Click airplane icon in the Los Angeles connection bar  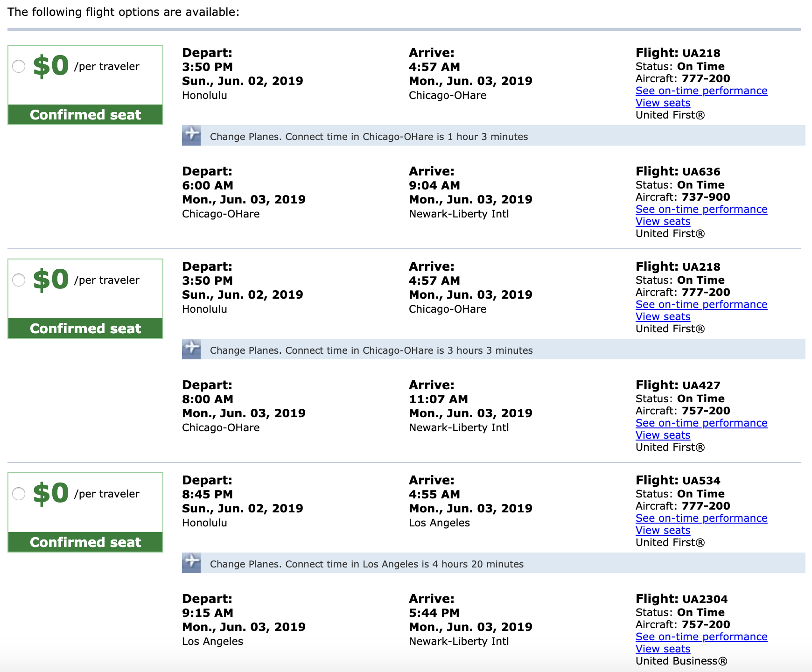[191, 563]
